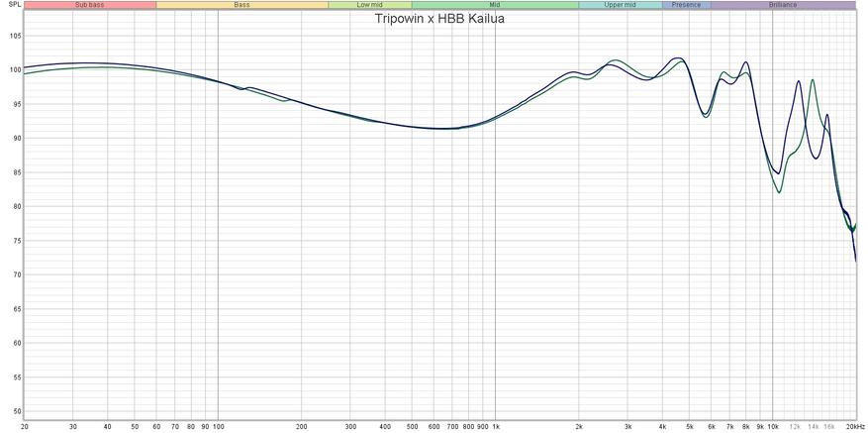Click the Sub bass frequency band label
868x433 pixels.
tap(90, 5)
